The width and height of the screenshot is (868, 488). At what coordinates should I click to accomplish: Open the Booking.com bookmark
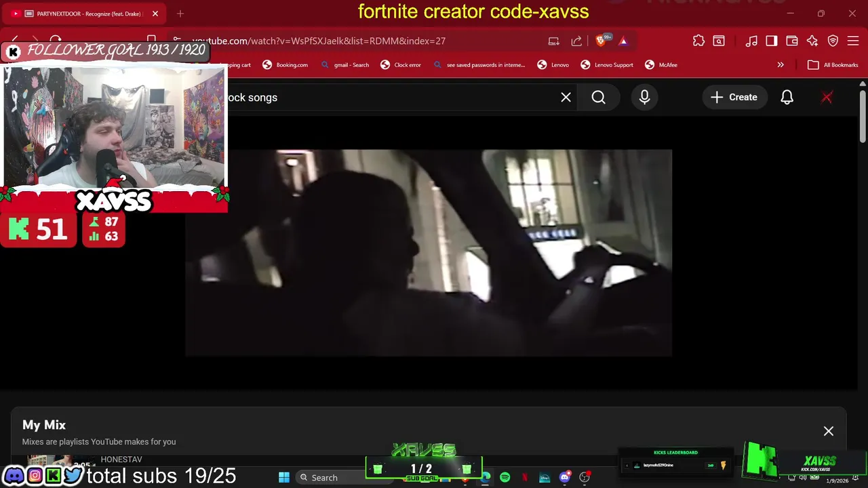tap(285, 65)
